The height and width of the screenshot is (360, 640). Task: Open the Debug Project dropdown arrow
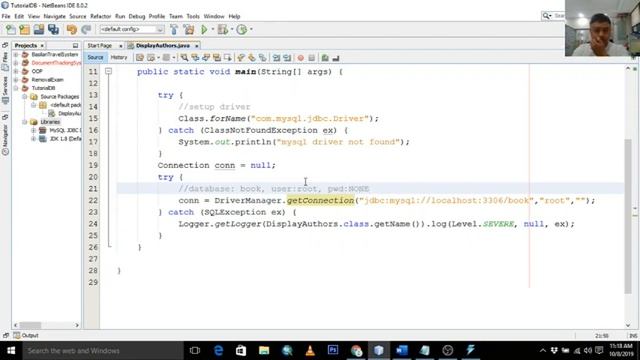tap(232, 29)
